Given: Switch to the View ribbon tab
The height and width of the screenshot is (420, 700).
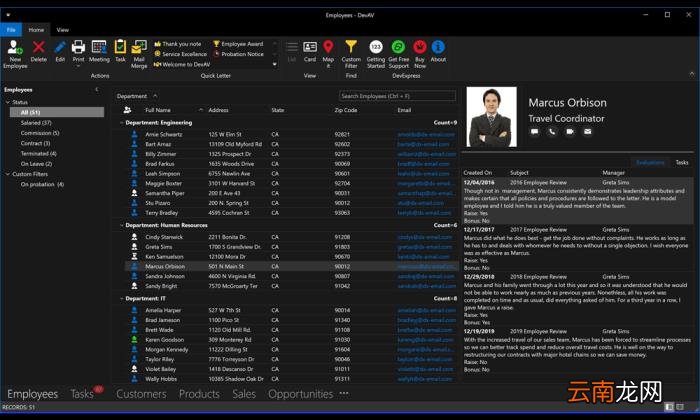Looking at the screenshot, I should pyautogui.click(x=62, y=30).
